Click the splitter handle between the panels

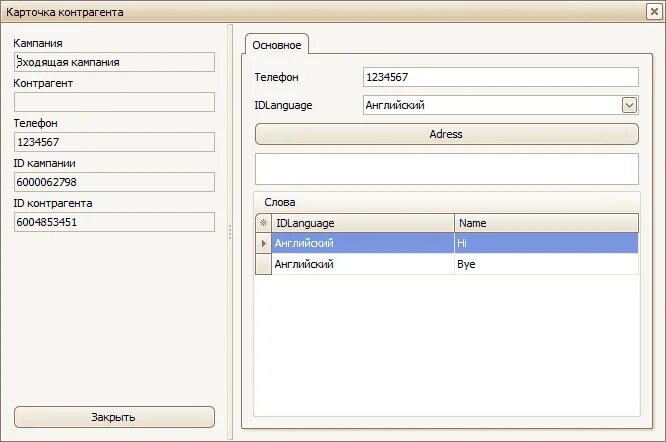pyautogui.click(x=230, y=232)
